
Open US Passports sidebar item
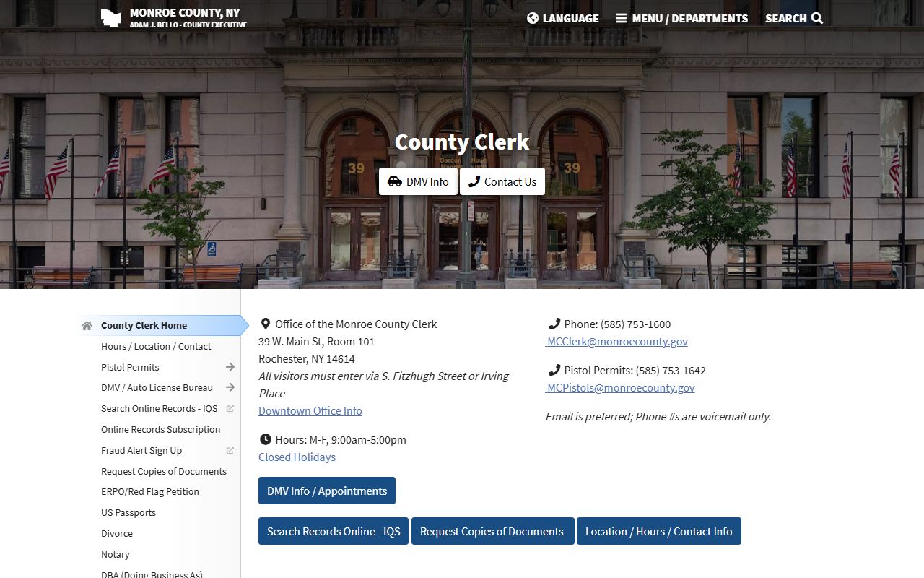coord(128,512)
